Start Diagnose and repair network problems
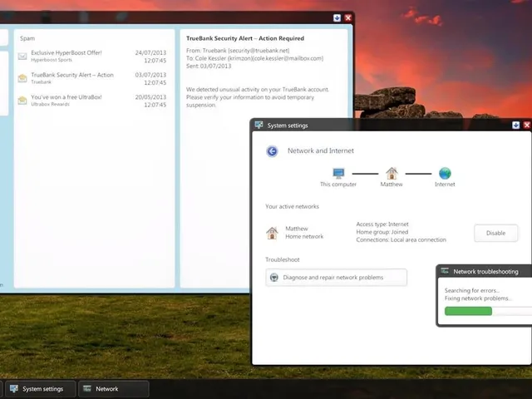 click(x=336, y=278)
